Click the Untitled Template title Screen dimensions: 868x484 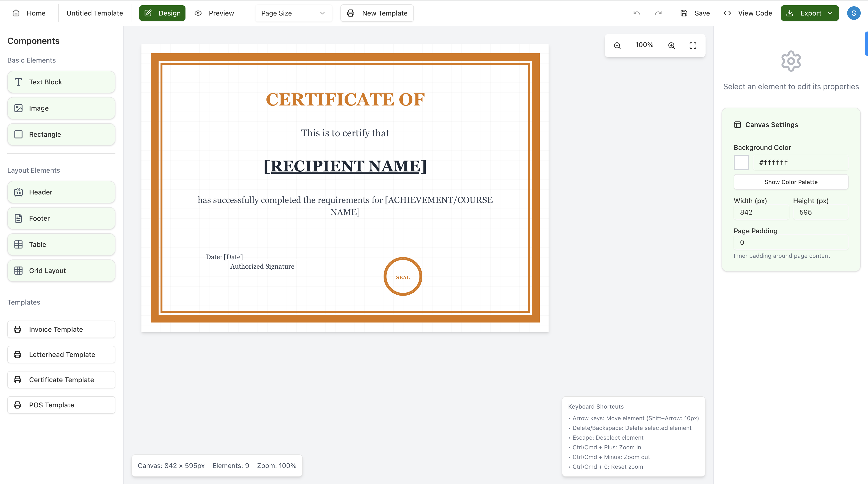pyautogui.click(x=95, y=13)
